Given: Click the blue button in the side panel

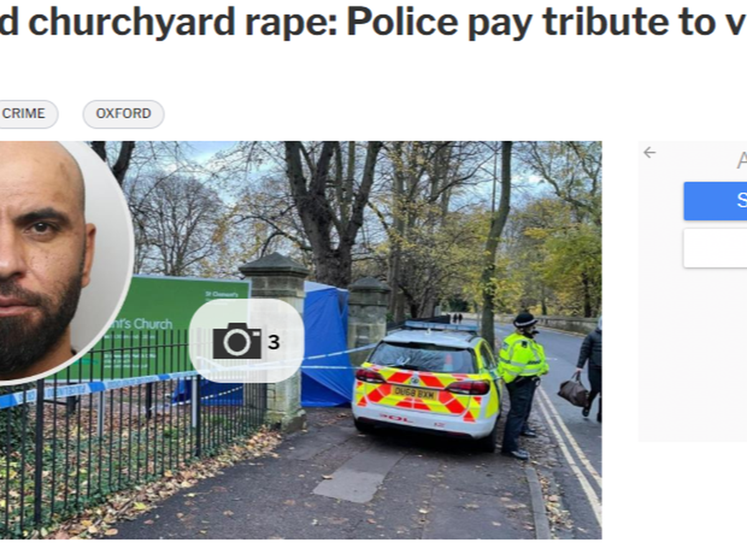Looking at the screenshot, I should (715, 200).
